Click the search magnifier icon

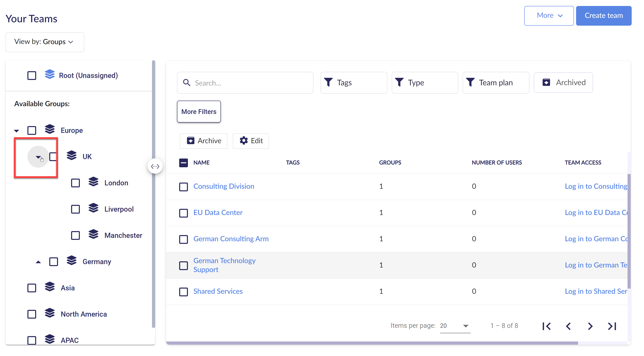tap(187, 83)
